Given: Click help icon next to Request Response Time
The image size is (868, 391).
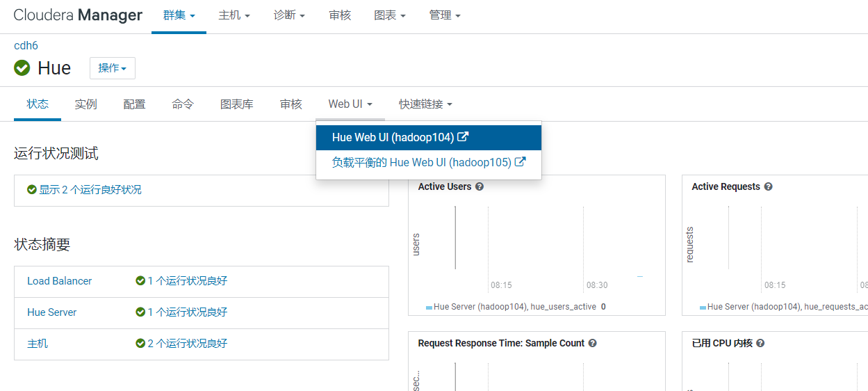Looking at the screenshot, I should [x=592, y=343].
